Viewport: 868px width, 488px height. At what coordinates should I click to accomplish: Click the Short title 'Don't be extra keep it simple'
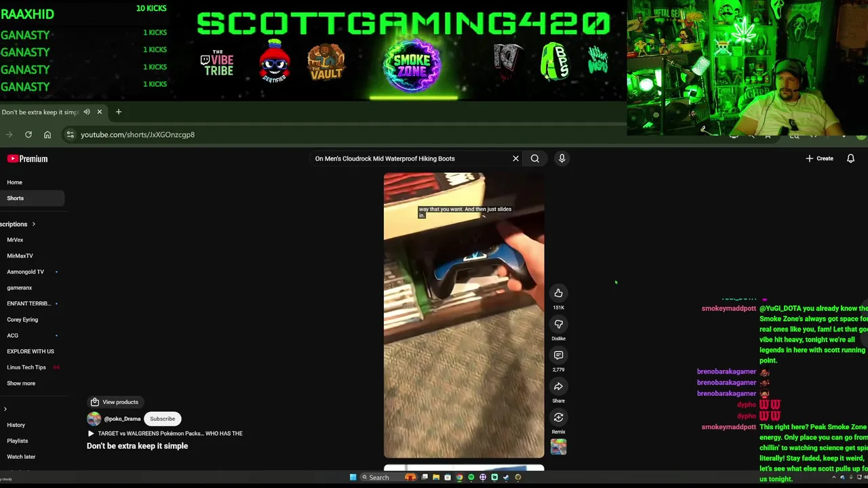(137, 446)
